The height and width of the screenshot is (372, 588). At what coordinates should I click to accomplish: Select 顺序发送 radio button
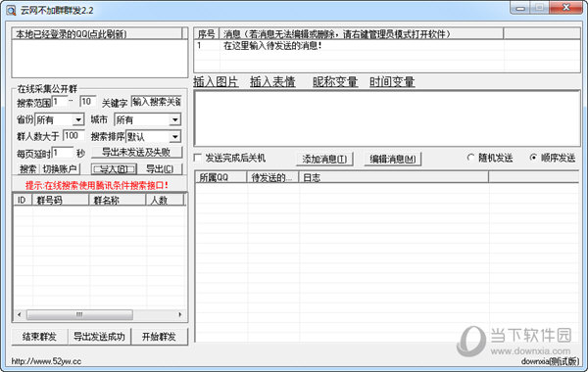click(533, 158)
